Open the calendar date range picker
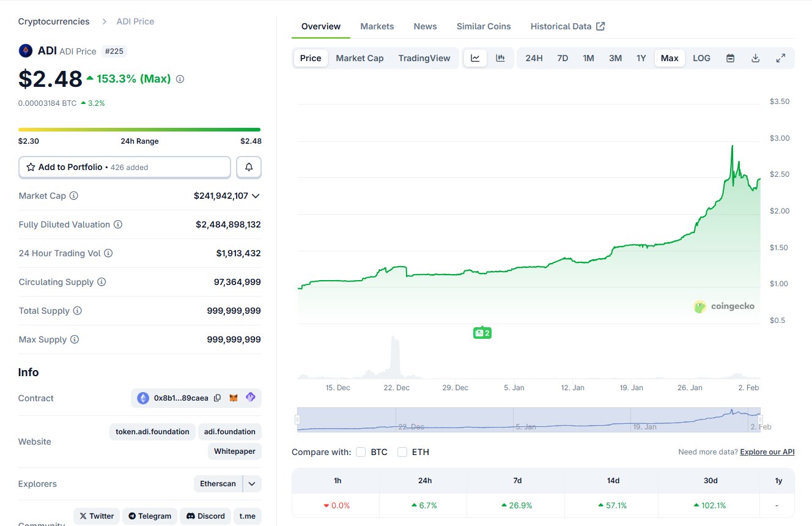Screen dimensions: 812x526 [730, 58]
